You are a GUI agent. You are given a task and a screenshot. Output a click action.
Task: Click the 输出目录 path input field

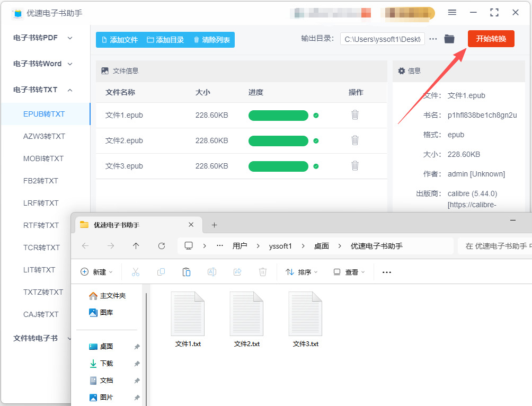(x=383, y=39)
